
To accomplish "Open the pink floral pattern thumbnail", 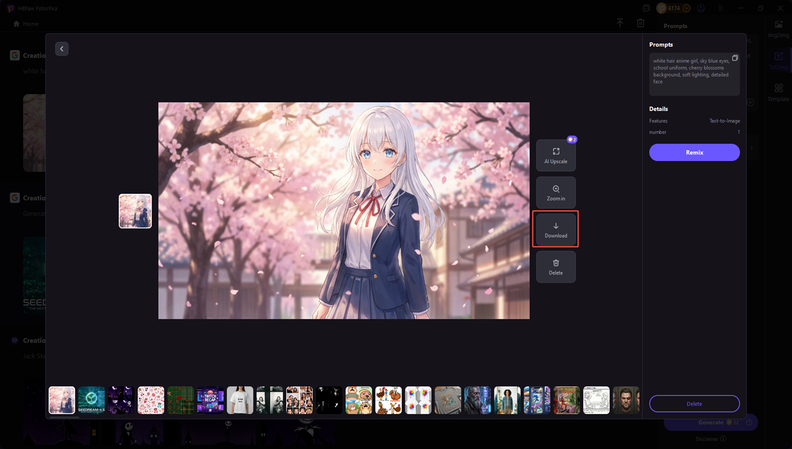I will pyautogui.click(x=151, y=400).
